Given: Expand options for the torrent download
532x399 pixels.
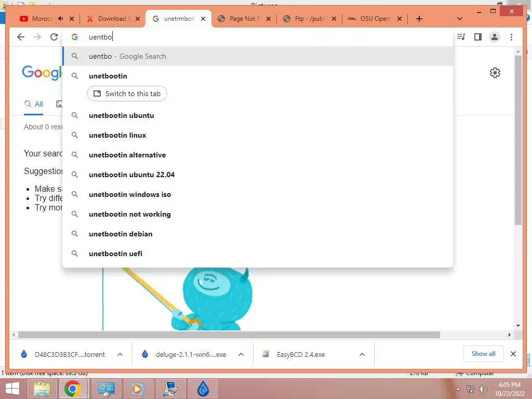Looking at the screenshot, I should (120, 354).
